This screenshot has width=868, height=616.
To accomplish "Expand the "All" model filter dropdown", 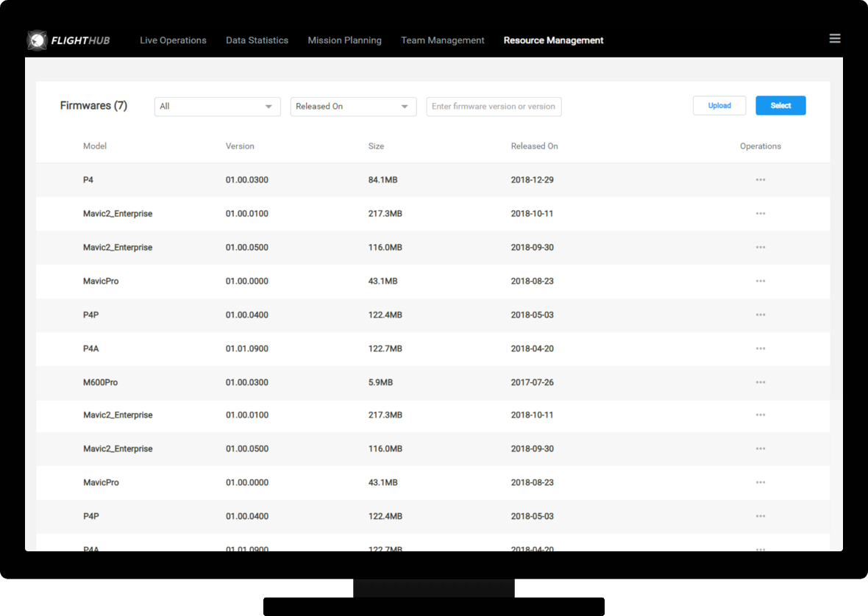I will coord(217,107).
